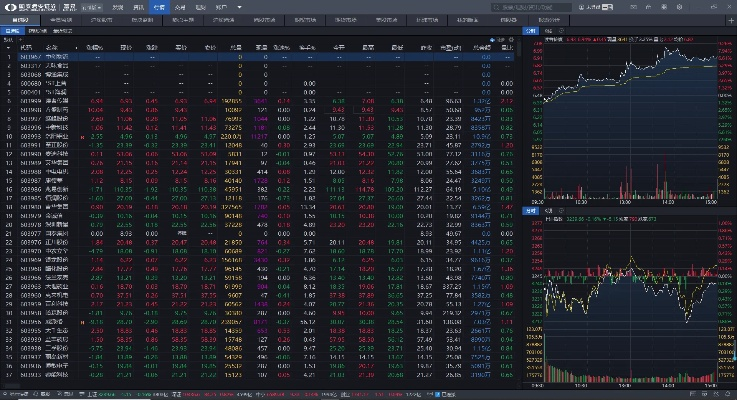Screen dimensions: 737x400
Task: Click the vertical scrollbar of the quote list
Action: [x=517, y=200]
